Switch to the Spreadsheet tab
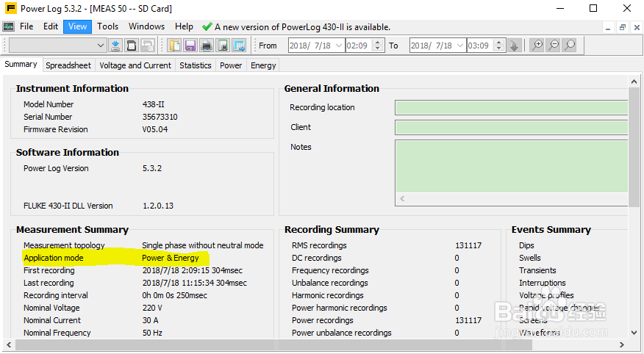Screen dimensions: 644x354 pyautogui.click(x=68, y=65)
